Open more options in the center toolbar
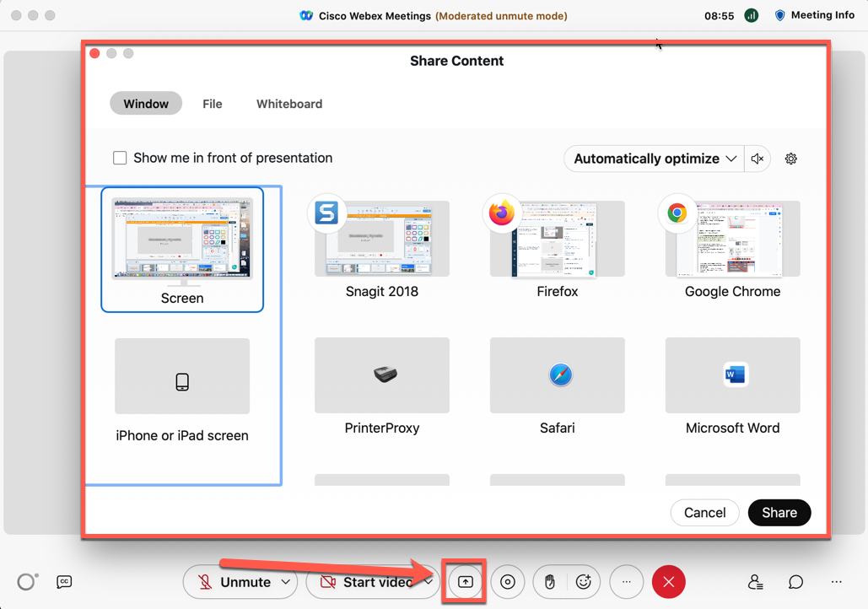The height and width of the screenshot is (609, 868). pos(626,582)
